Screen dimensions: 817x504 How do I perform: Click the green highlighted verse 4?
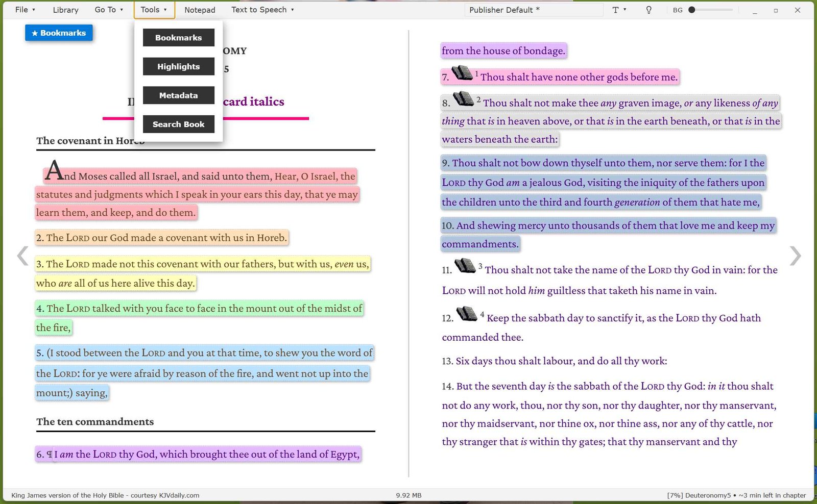point(199,318)
